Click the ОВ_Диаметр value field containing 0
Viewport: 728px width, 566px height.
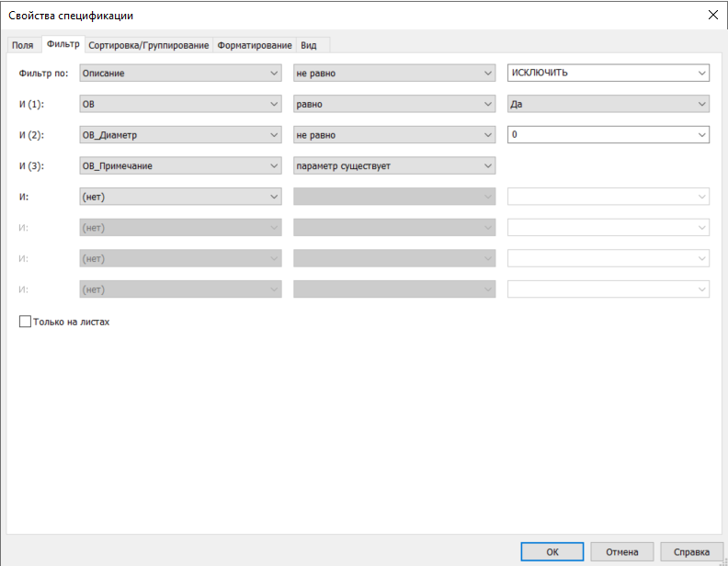tap(599, 135)
